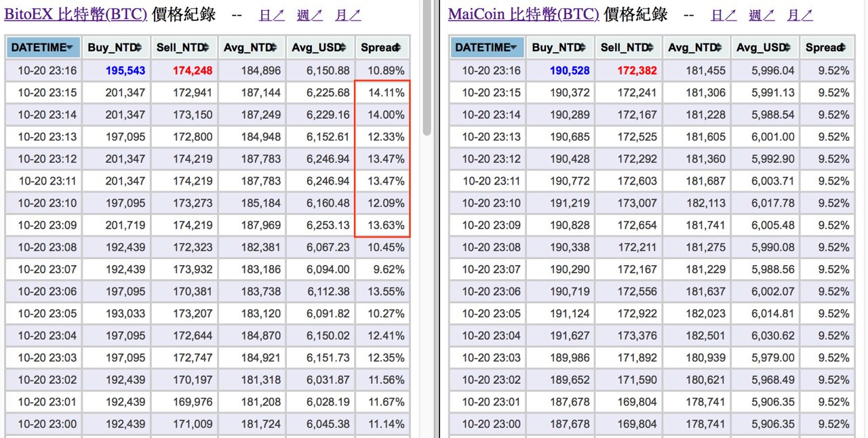Click MaiCoin Avg_USD value 5,996.04
Image resolution: width=868 pixels, height=438 pixels.
point(772,71)
